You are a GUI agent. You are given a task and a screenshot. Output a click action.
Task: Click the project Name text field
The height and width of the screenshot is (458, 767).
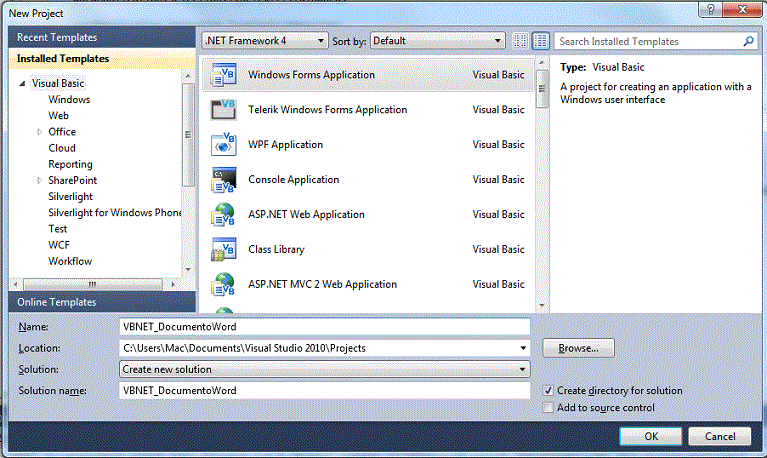(x=324, y=327)
